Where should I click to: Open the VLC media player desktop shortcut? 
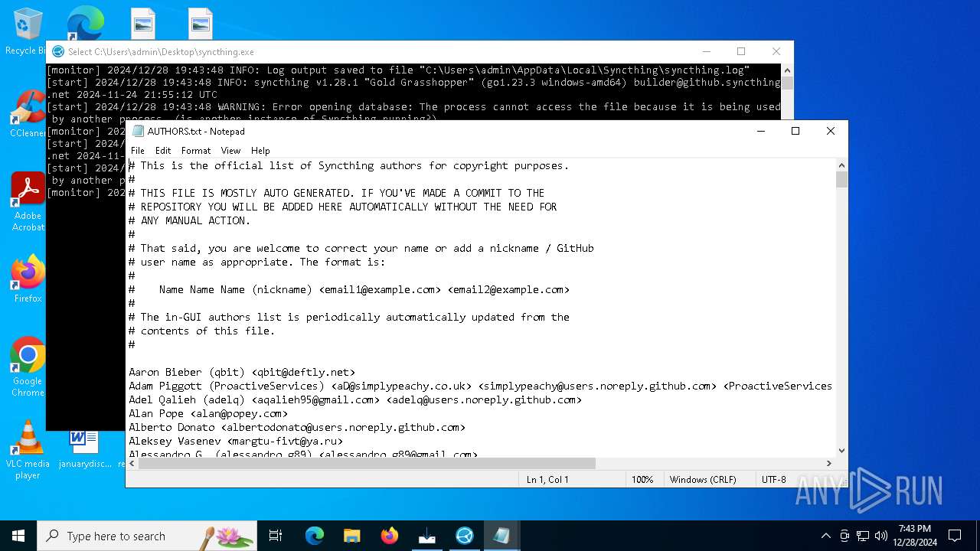coord(28,450)
